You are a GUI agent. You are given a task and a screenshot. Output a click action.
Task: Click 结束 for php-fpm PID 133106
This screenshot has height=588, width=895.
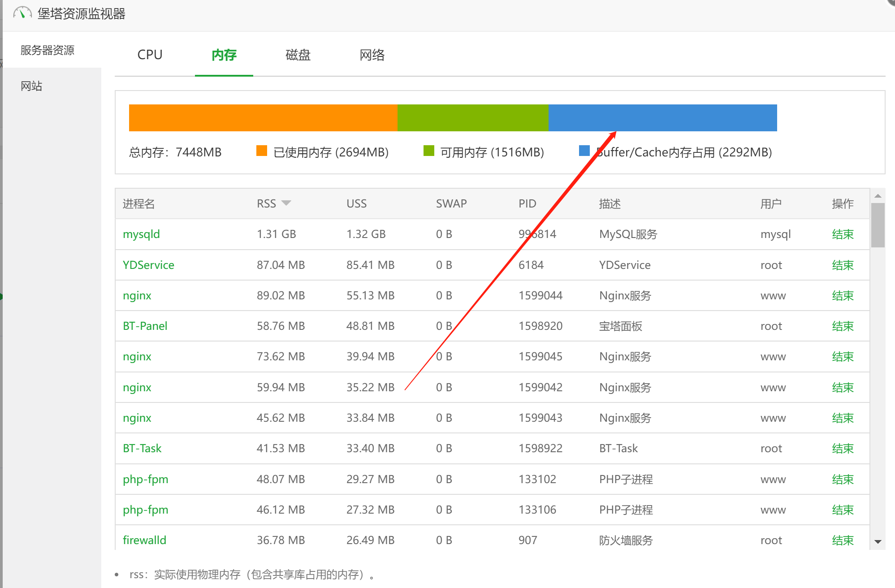(x=843, y=510)
